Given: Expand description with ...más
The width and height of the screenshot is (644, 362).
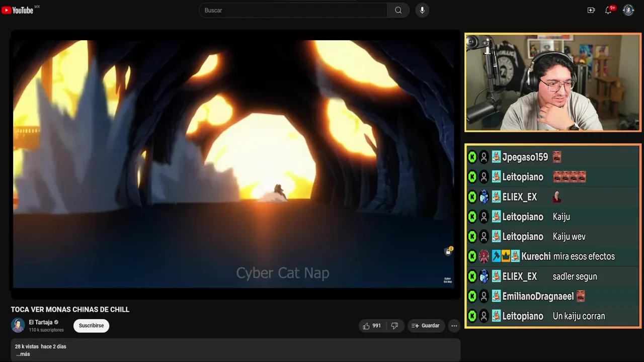Looking at the screenshot, I should coord(23,354).
